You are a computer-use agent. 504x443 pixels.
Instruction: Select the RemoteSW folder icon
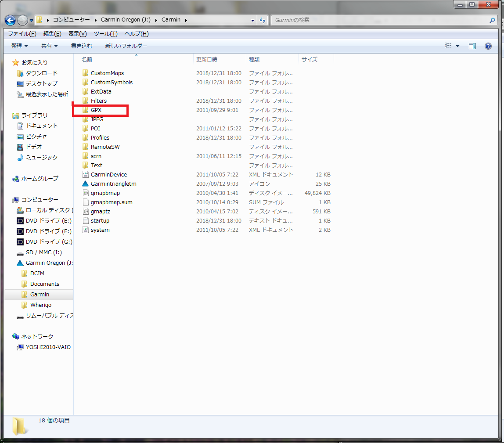point(85,147)
